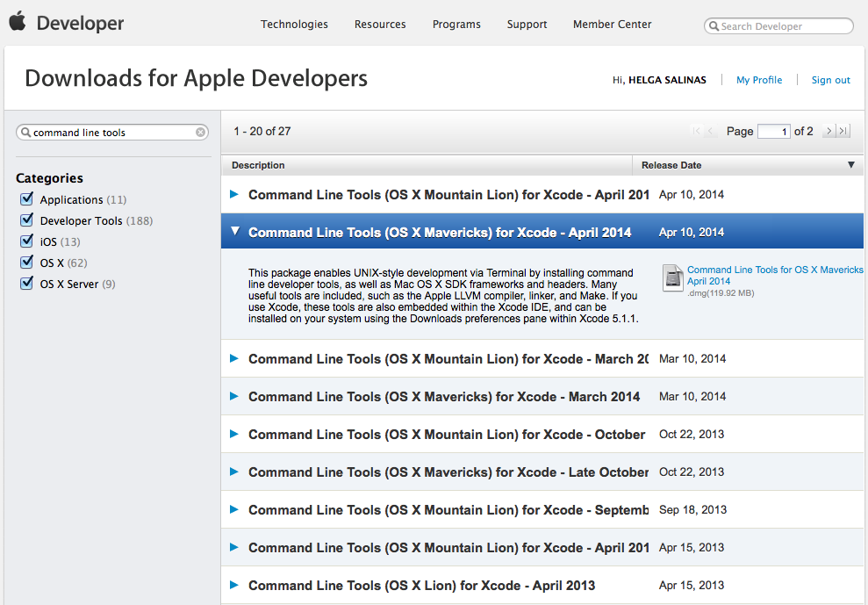Expand Mountain Lion April 15, 2013 row
The width and height of the screenshot is (868, 605).
234,547
